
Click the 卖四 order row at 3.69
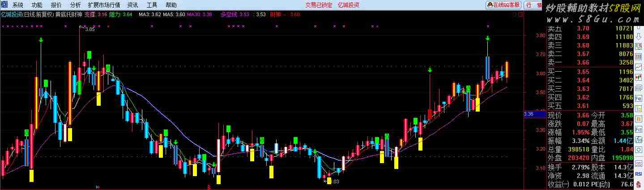(x=590, y=37)
